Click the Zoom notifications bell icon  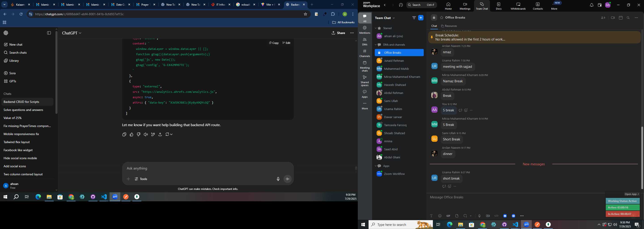point(591,5)
